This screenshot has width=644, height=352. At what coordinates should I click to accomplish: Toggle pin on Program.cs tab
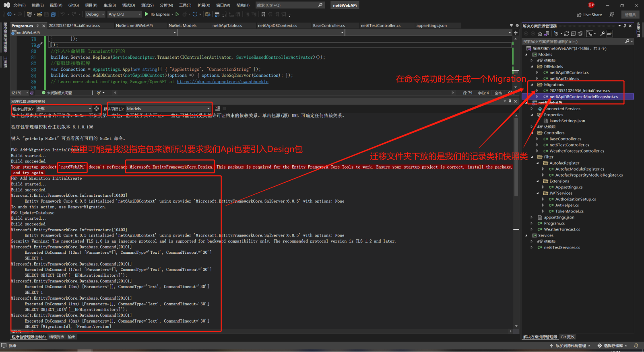pos(38,26)
